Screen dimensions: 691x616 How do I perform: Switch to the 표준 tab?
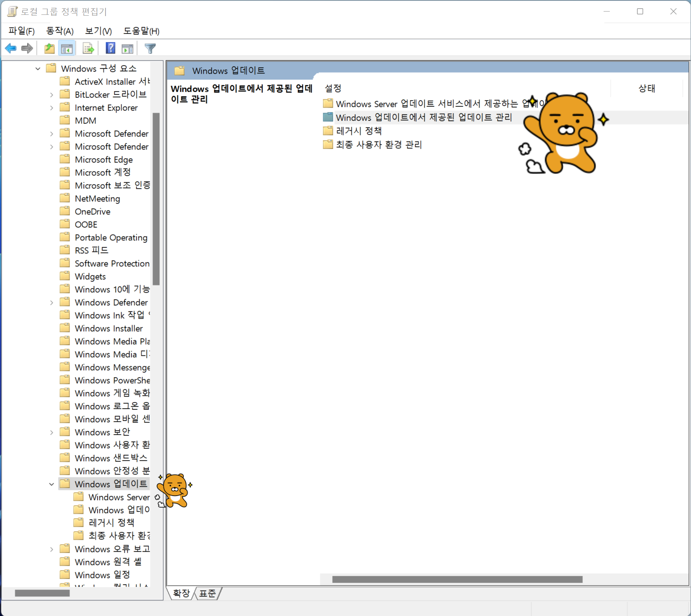pos(207,593)
